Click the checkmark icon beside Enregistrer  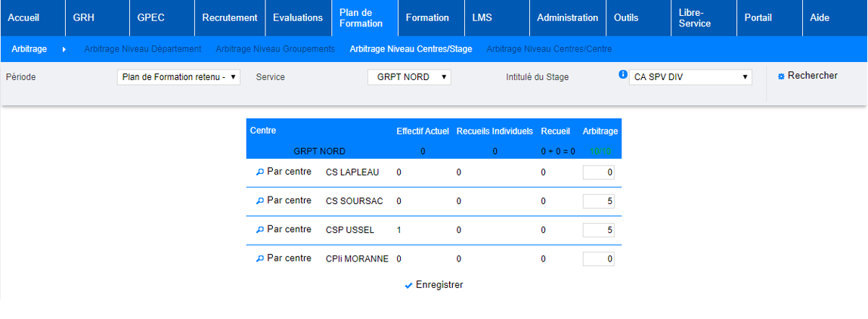point(408,286)
